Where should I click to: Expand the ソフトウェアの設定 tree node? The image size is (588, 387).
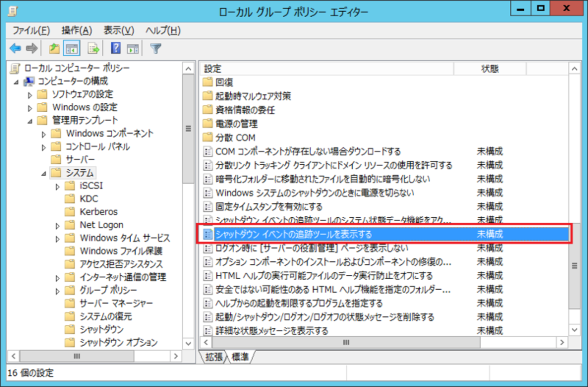coord(30,95)
